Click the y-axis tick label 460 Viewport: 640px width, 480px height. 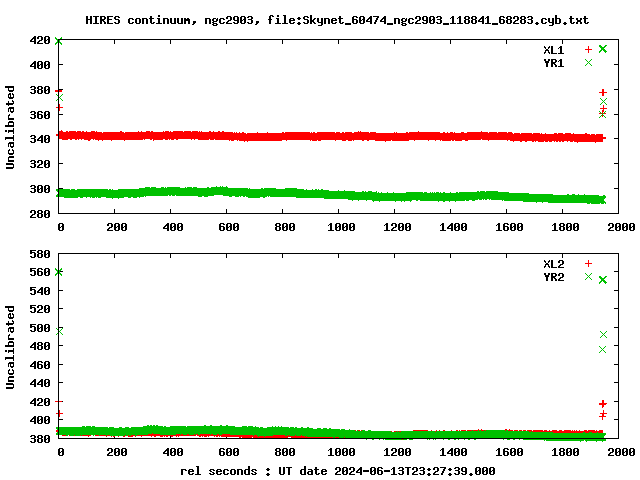pos(40,365)
